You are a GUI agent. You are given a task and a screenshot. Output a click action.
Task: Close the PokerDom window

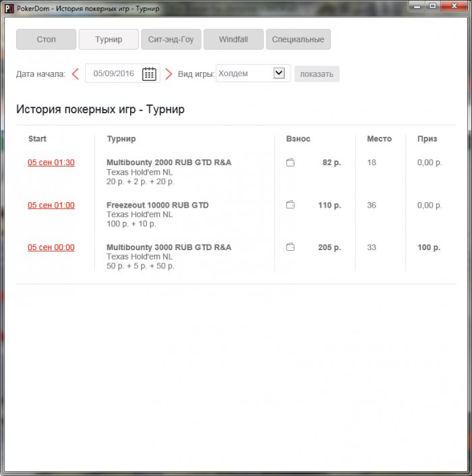[x=454, y=6]
